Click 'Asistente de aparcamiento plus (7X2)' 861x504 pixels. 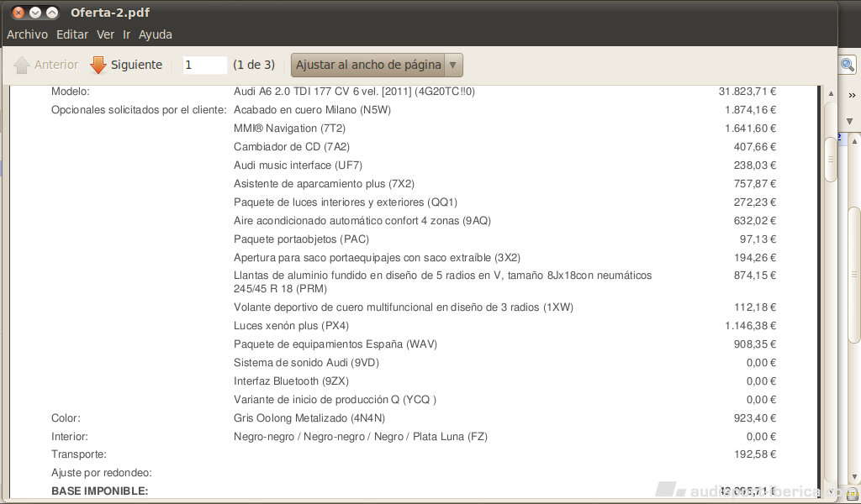324,184
